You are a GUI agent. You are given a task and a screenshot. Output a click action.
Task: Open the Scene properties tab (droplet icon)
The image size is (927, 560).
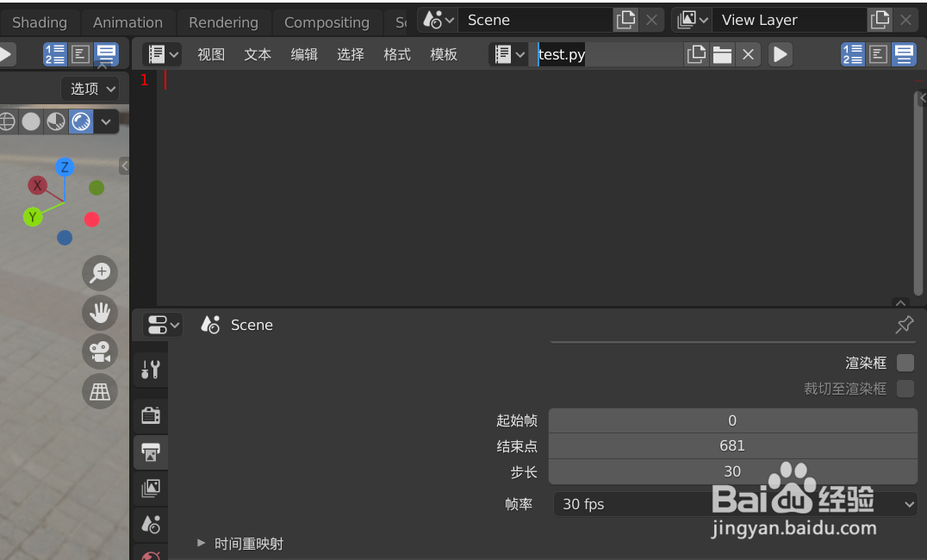tap(151, 525)
